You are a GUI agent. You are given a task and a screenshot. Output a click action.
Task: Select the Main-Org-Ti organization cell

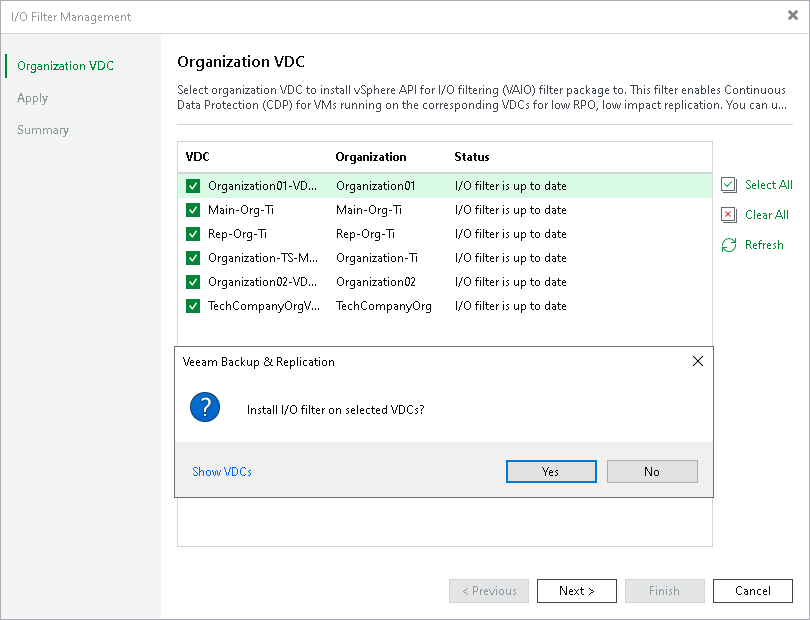pos(369,210)
